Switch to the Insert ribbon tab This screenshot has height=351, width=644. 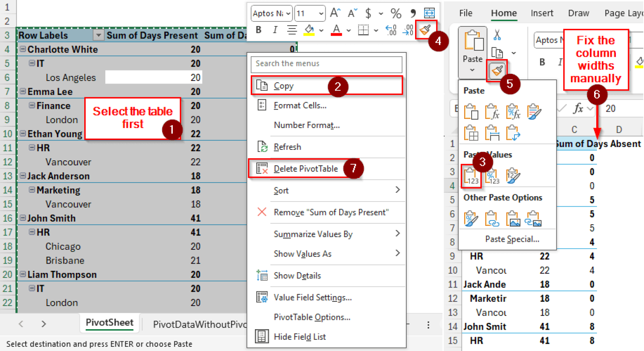(x=542, y=13)
